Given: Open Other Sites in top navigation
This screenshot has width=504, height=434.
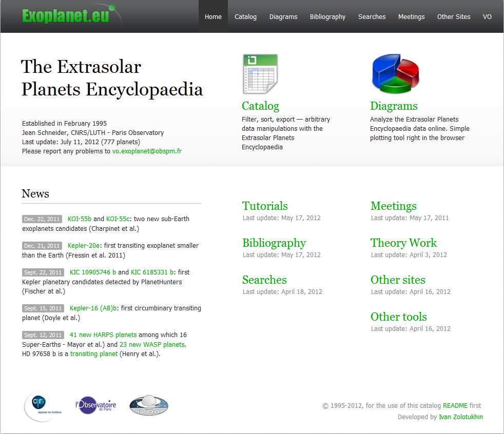Looking at the screenshot, I should 454,17.
